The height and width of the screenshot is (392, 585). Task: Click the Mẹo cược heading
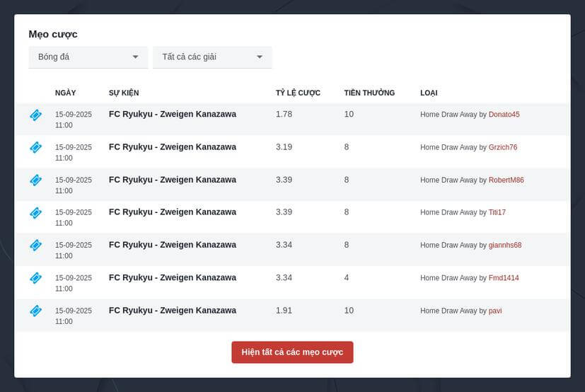click(53, 35)
